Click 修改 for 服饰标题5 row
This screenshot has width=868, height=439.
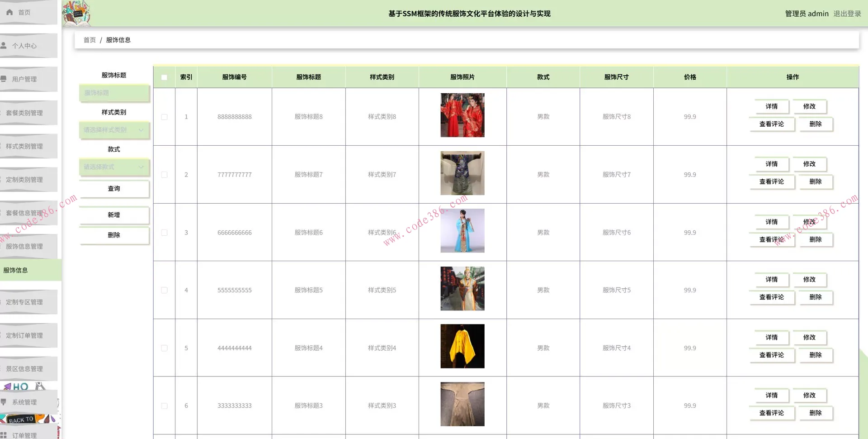pyautogui.click(x=809, y=279)
